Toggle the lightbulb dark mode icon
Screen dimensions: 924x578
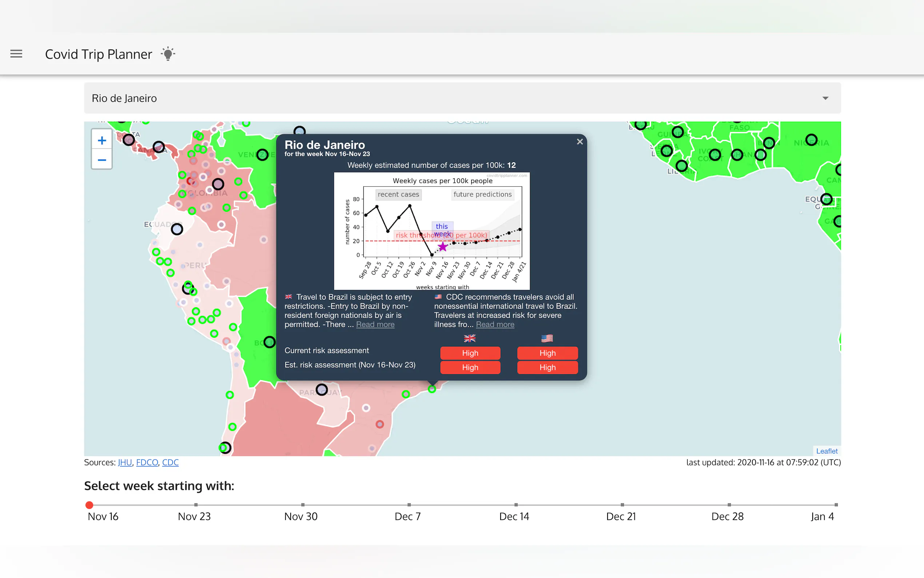(168, 54)
